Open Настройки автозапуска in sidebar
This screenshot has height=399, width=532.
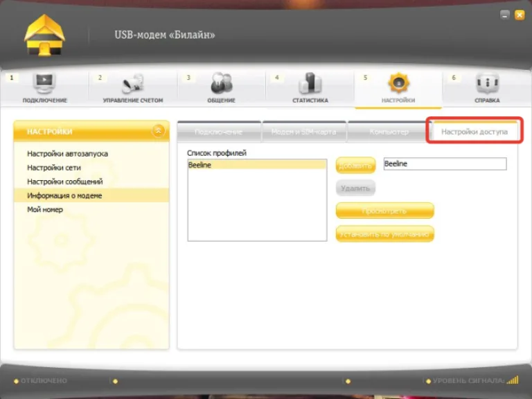click(x=67, y=154)
